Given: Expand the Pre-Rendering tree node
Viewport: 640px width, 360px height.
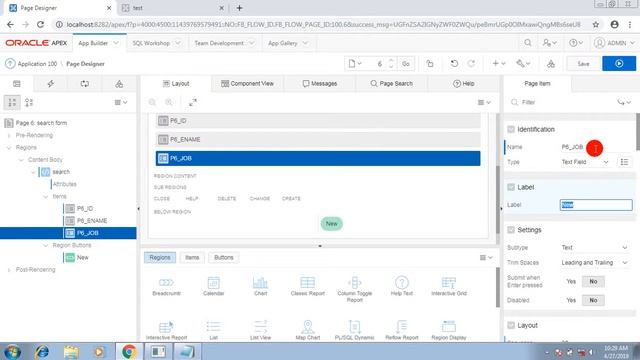Looking at the screenshot, I should 9,135.
